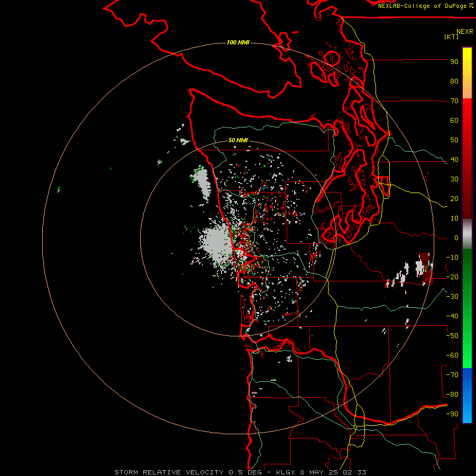The height and width of the screenshot is (476, 476).
Task: Click the -60 value on velocity scale
Action: coord(452,355)
